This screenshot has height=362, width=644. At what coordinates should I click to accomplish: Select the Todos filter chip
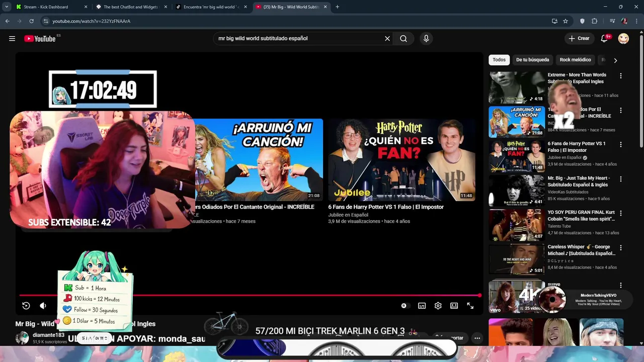499,60
